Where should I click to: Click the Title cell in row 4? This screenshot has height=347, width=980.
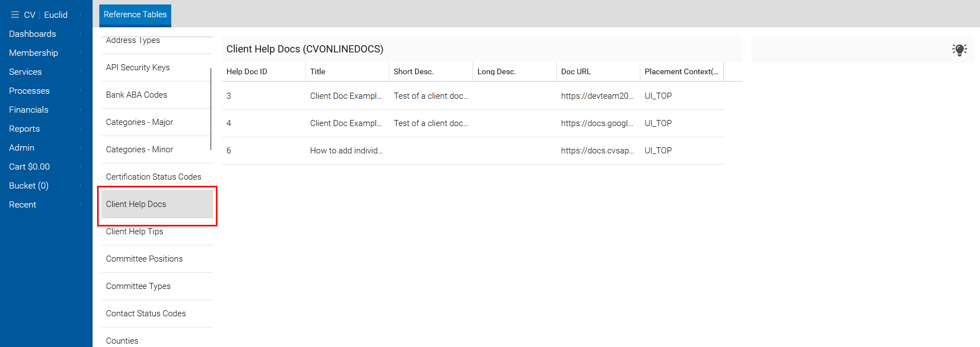(347, 123)
